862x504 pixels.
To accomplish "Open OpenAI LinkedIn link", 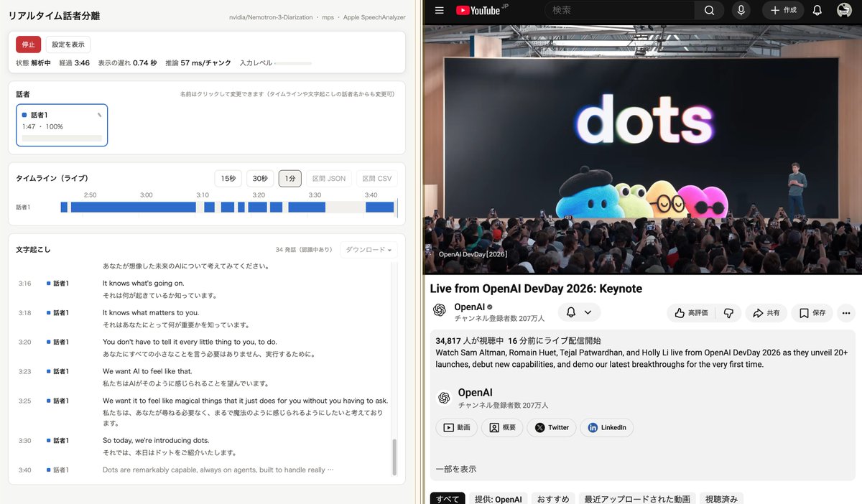I will pyautogui.click(x=607, y=427).
